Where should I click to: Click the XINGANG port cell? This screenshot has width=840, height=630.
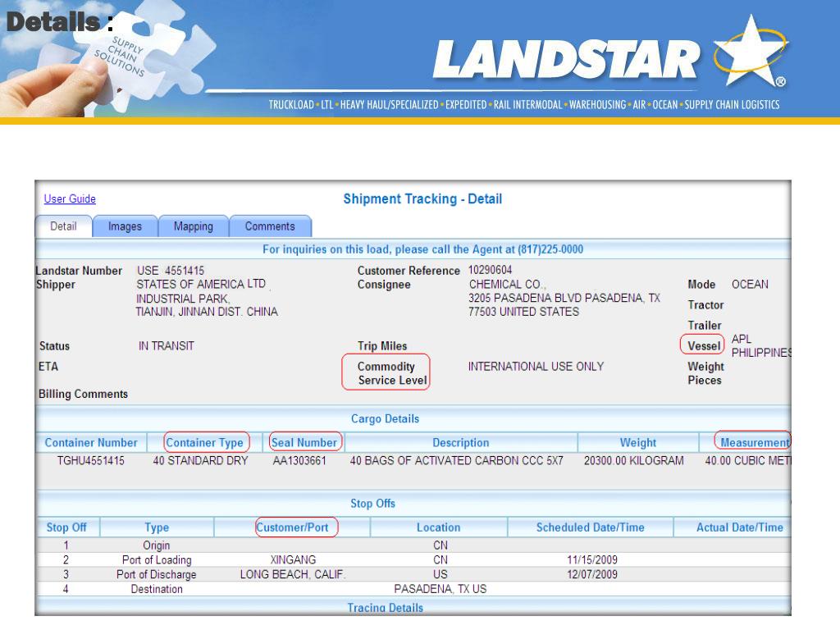click(x=293, y=559)
